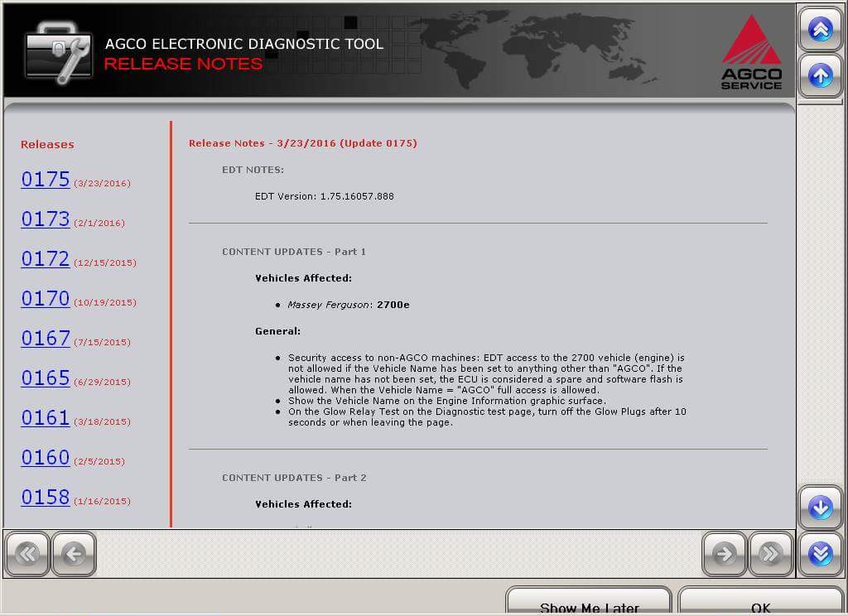This screenshot has height=616, width=848.
Task: Click the Show Me Later button
Action: coord(589,601)
